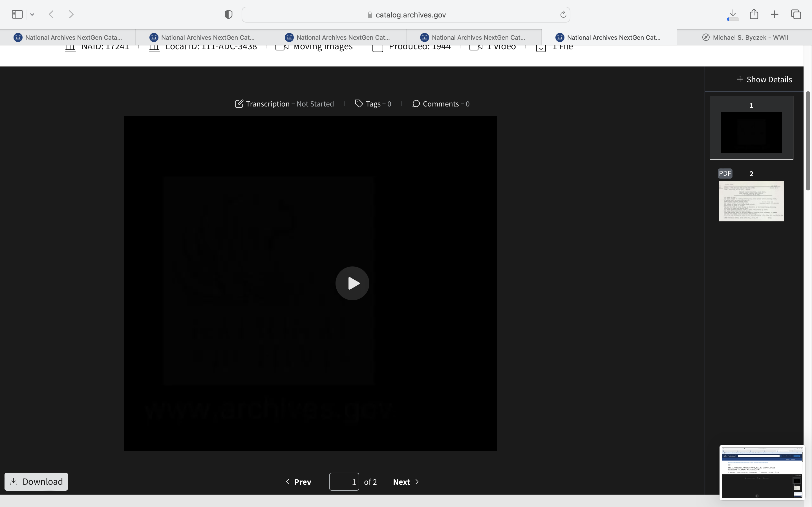Switch to Michael S. Byczek tab
The width and height of the screenshot is (812, 507).
(745, 37)
